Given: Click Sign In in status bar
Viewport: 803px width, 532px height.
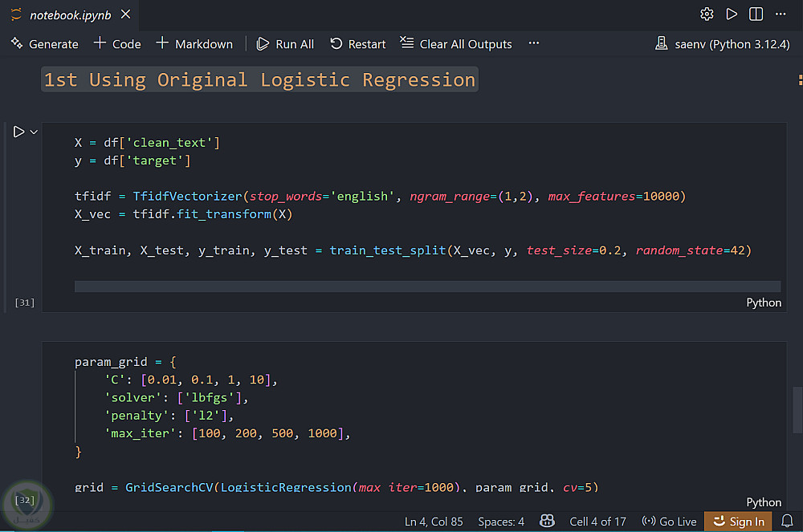Looking at the screenshot, I should tap(739, 522).
